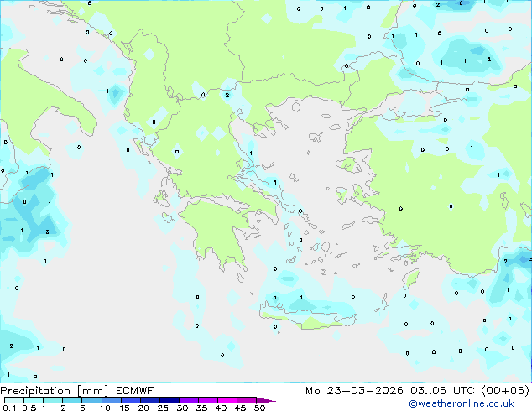Viewport: 532px width, 411px height.
Task: Click legend value '50'
Action: (x=260, y=408)
